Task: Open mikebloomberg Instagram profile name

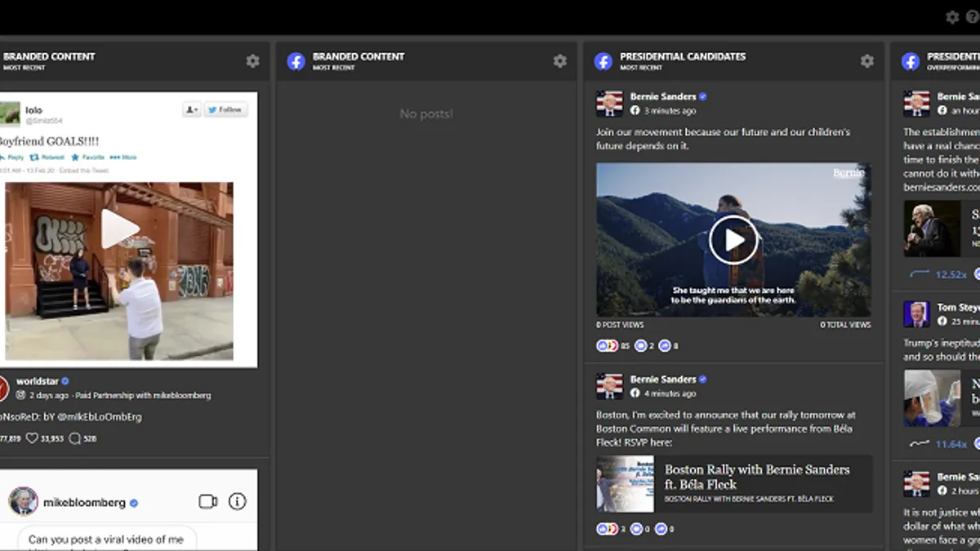Action: click(x=84, y=503)
